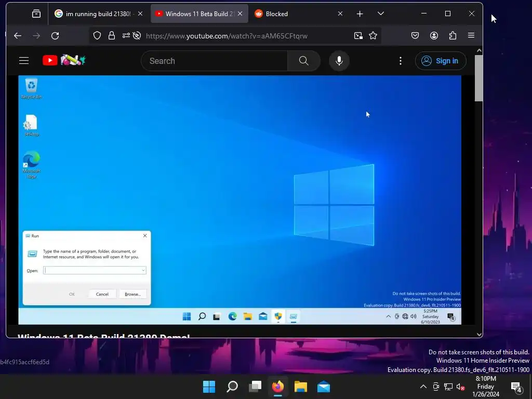Open the network tray icon
532x399 pixels.
[448, 387]
